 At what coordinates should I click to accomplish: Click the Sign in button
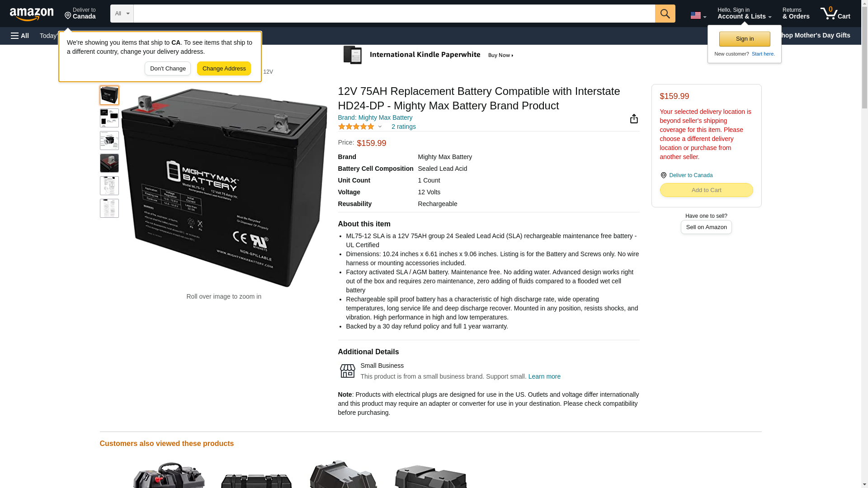pos(745,39)
